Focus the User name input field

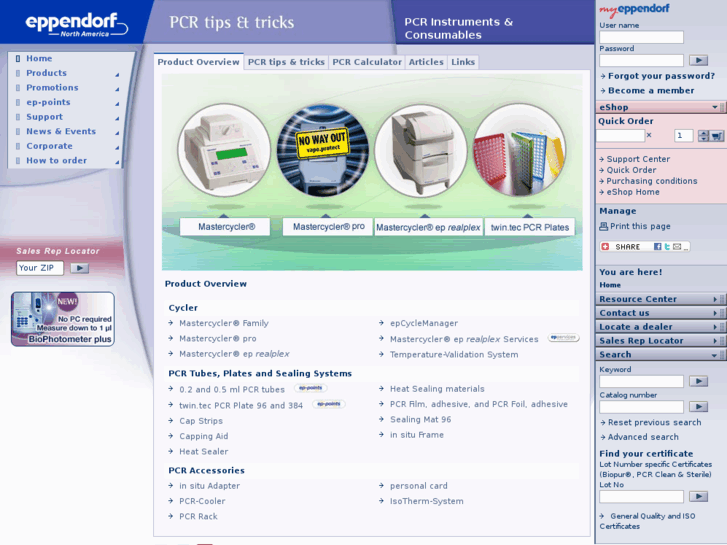[641, 37]
